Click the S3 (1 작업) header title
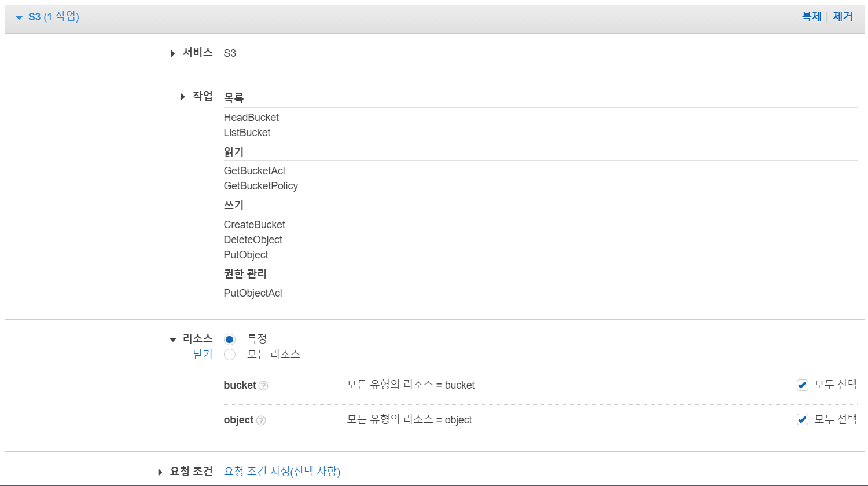This screenshot has width=868, height=486. (53, 17)
